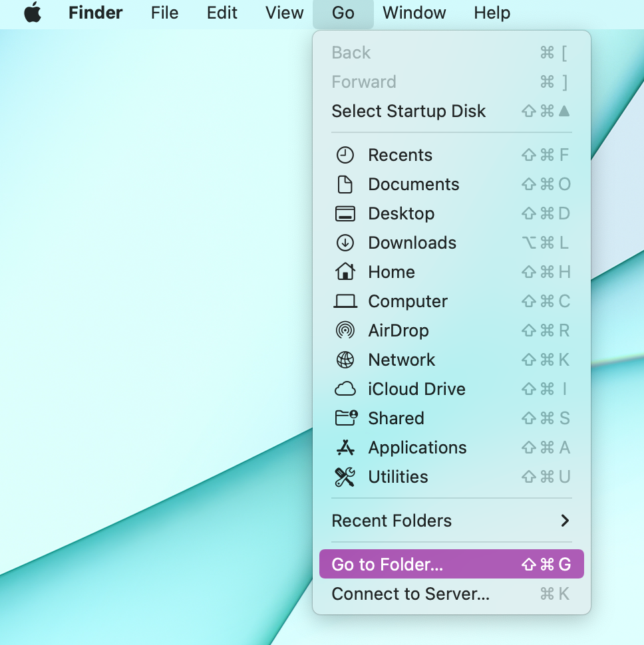Click the Applications A-shaped icon
Viewport: 644px width, 645px height.
[x=345, y=447]
